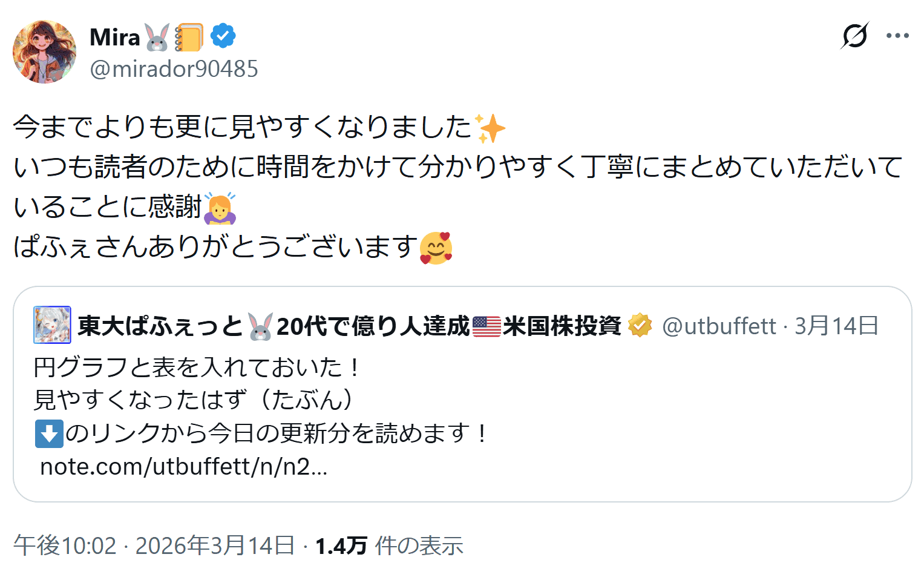Open the three-dot more options menu
The image size is (924, 580).
tap(897, 36)
